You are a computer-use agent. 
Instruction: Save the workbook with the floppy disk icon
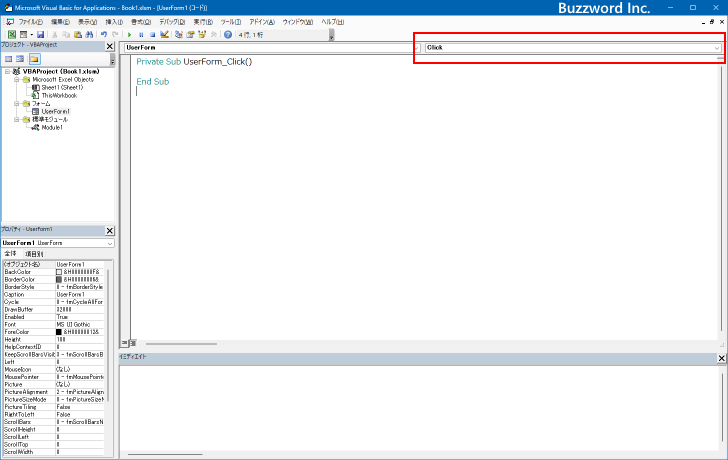tap(40, 34)
